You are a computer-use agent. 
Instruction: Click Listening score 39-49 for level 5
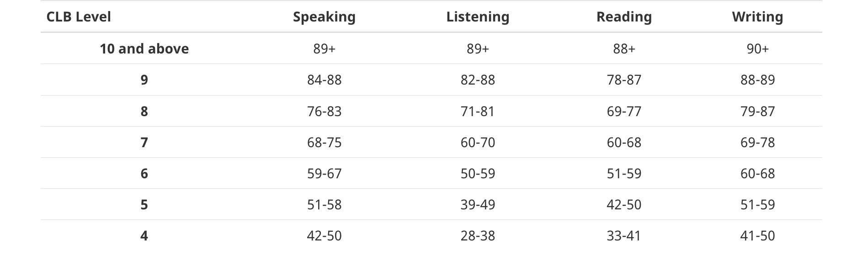pyautogui.click(x=478, y=204)
